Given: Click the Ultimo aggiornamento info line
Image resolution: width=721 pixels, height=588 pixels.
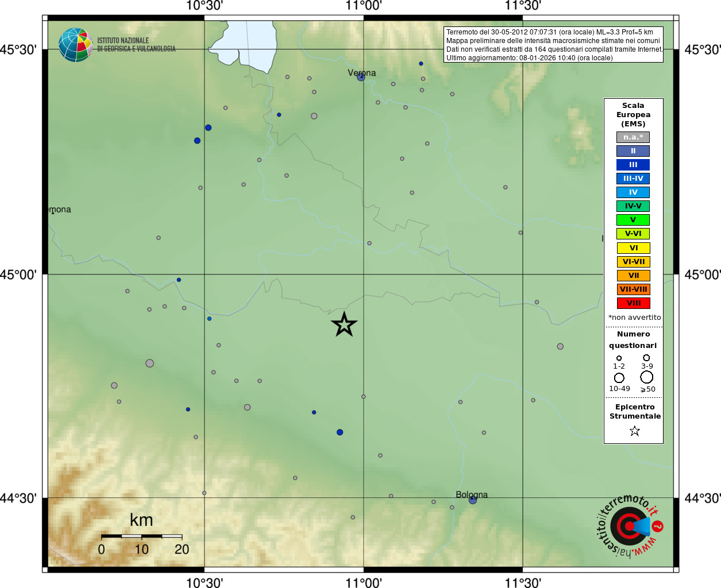Looking at the screenshot, I should [x=530, y=58].
